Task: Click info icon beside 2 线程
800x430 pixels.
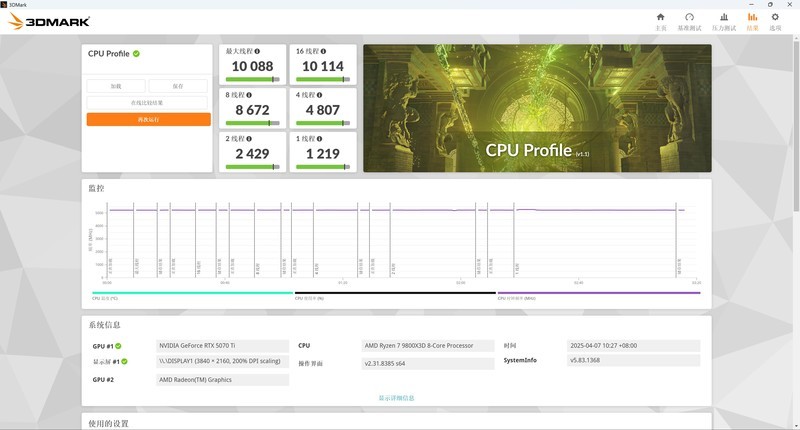Action: point(249,139)
